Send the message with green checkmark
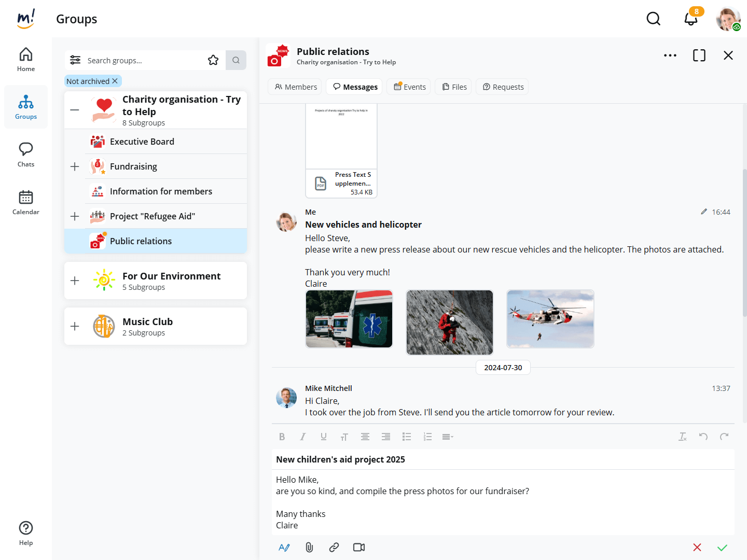 722,548
